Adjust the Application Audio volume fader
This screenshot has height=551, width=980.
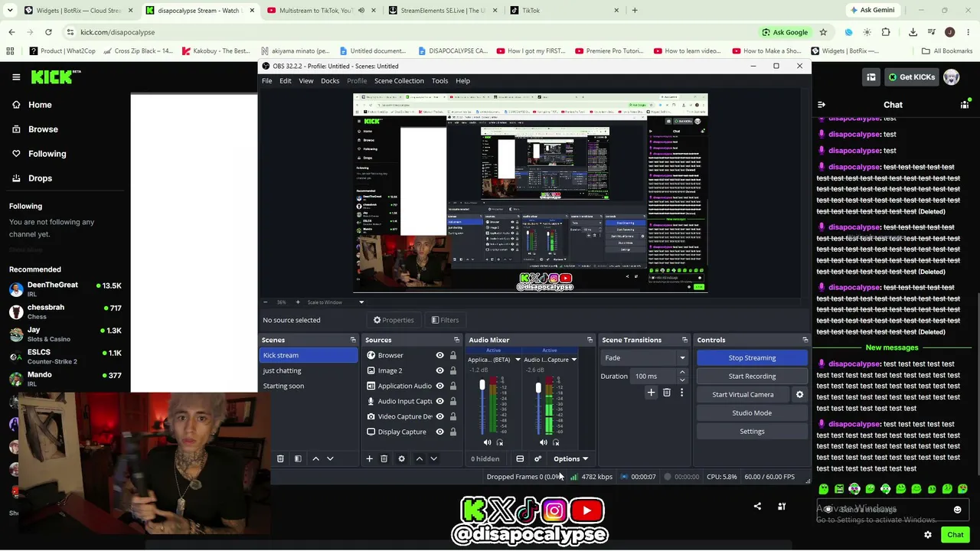pos(482,385)
